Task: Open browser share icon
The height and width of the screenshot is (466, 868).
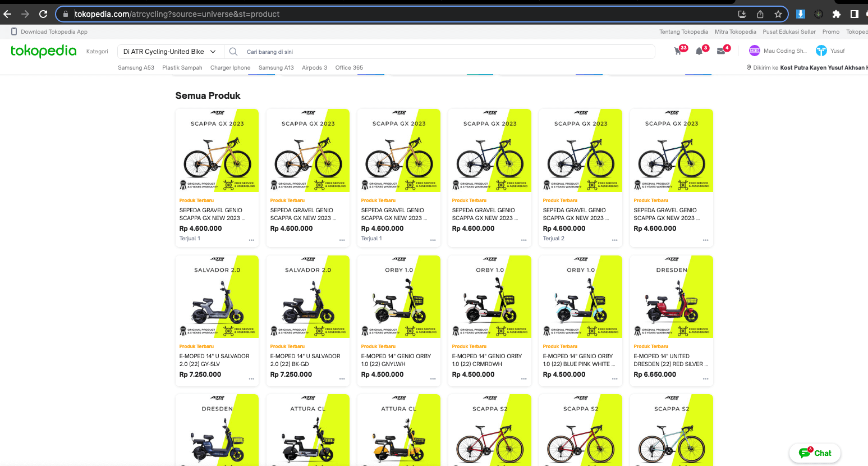Action: click(x=760, y=14)
